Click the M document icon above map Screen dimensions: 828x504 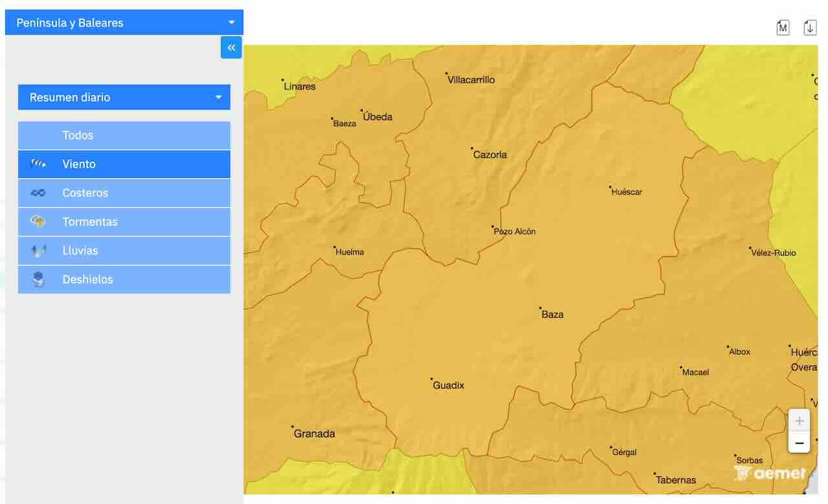[x=783, y=28]
